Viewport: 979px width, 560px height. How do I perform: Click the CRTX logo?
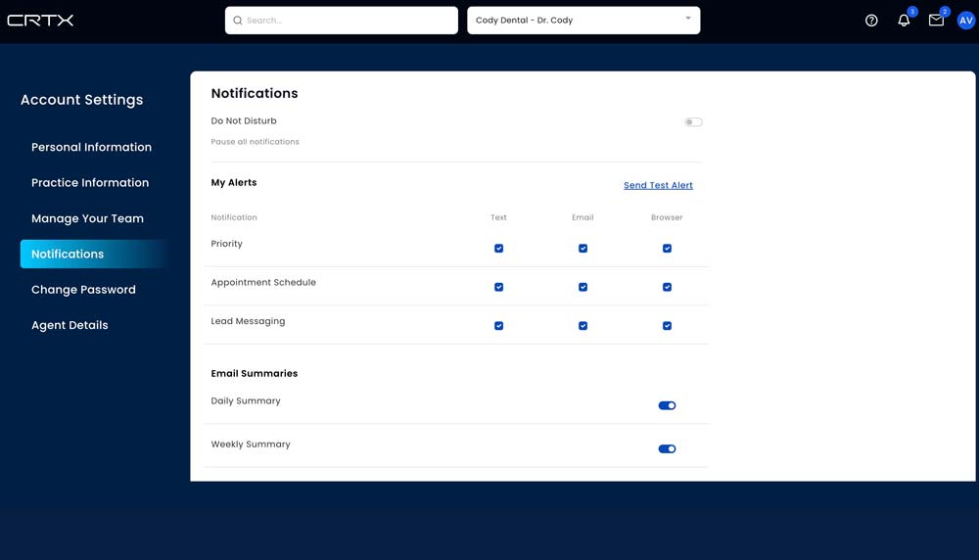click(41, 21)
